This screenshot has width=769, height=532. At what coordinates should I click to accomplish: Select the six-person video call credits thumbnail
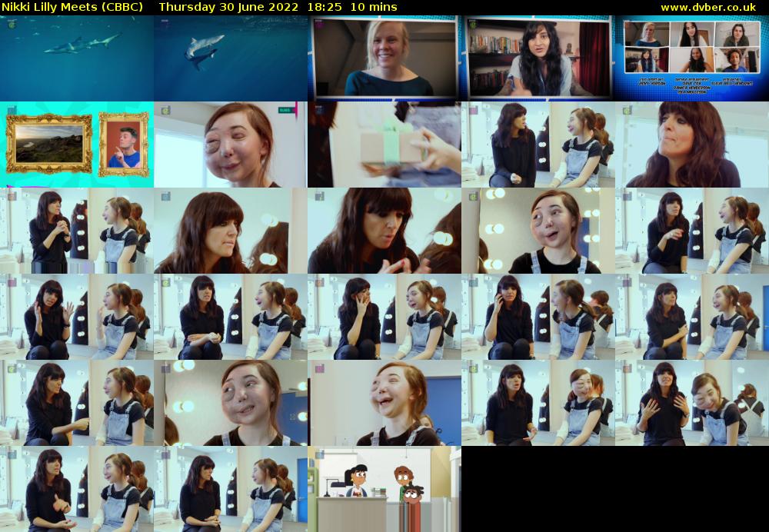point(692,58)
